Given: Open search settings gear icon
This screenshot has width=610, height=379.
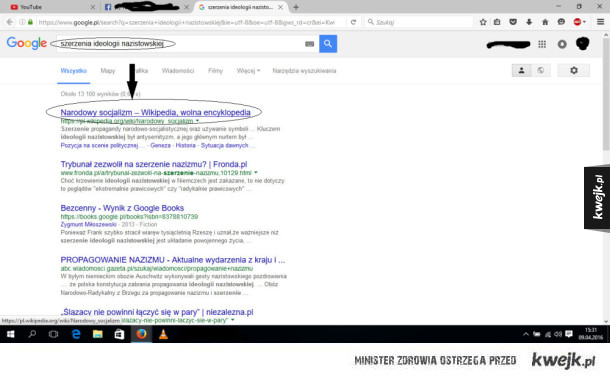Looking at the screenshot, I should [x=574, y=70].
